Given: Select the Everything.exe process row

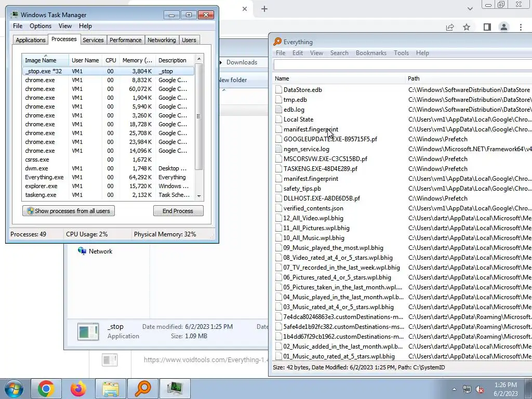Looking at the screenshot, I should click(108, 177).
